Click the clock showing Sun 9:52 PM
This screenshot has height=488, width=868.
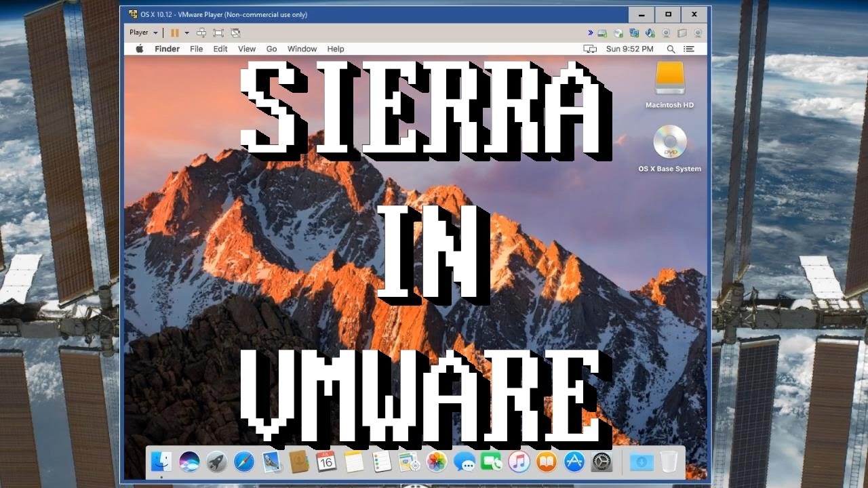[629, 49]
